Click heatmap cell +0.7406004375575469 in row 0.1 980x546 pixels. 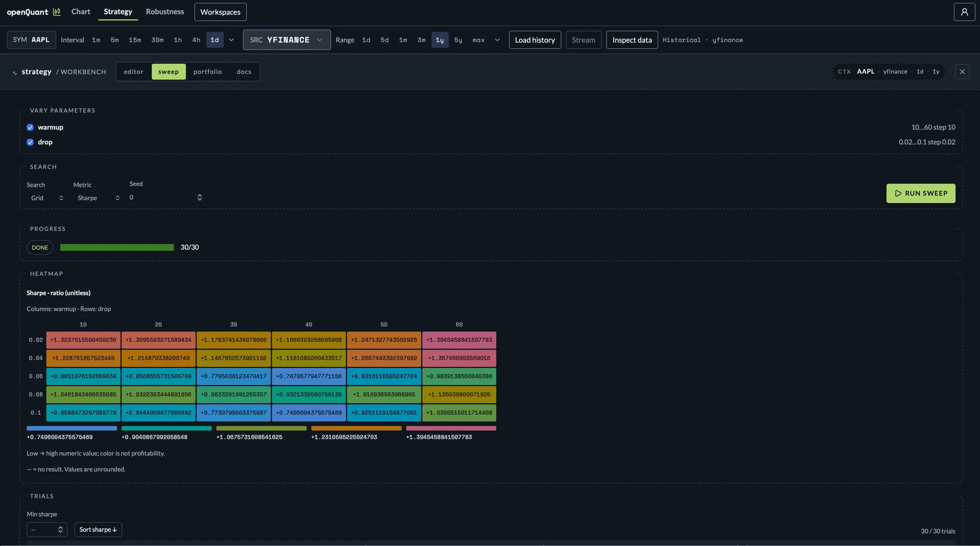309,413
